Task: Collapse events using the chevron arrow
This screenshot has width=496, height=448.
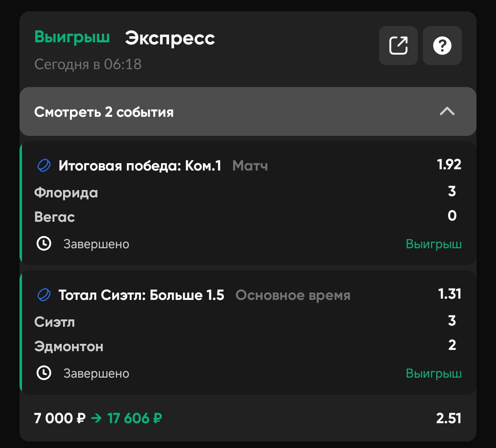Action: pos(447,111)
